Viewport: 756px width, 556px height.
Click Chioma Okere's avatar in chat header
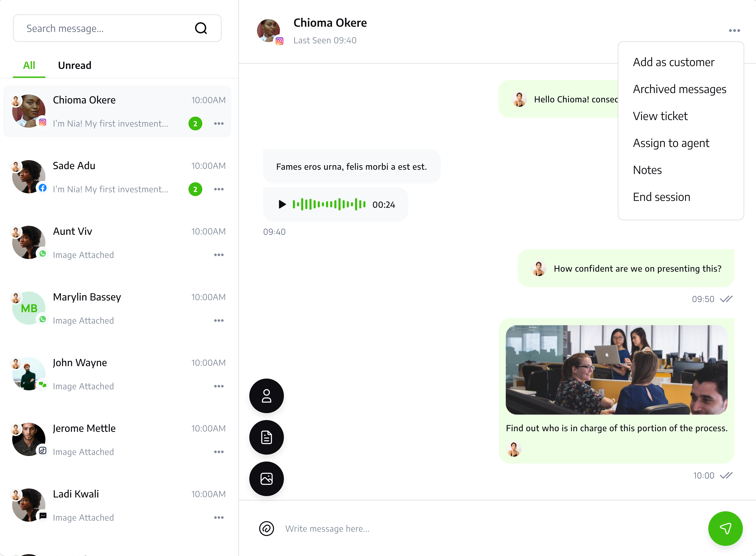pyautogui.click(x=268, y=30)
